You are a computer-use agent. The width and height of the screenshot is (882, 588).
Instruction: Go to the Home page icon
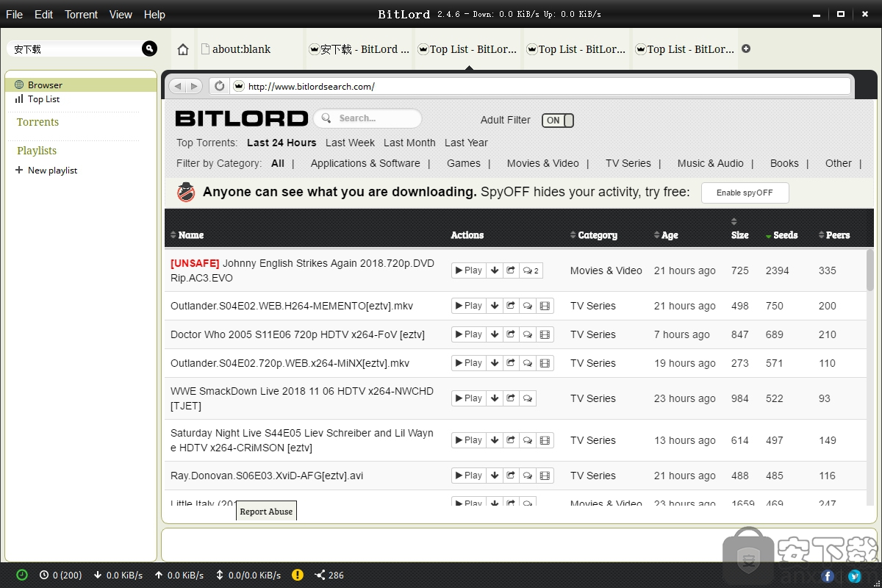[x=183, y=49]
